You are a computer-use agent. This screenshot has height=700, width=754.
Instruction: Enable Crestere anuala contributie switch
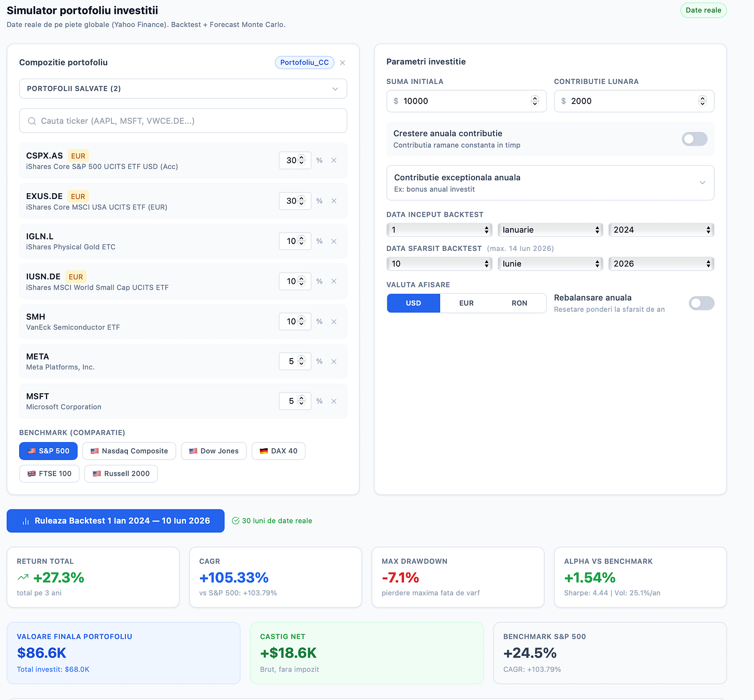(694, 139)
